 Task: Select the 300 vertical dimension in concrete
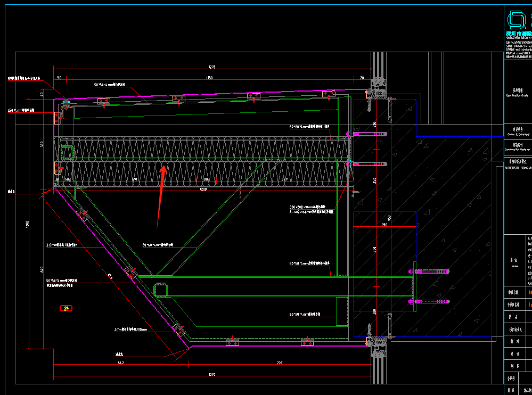click(x=374, y=249)
